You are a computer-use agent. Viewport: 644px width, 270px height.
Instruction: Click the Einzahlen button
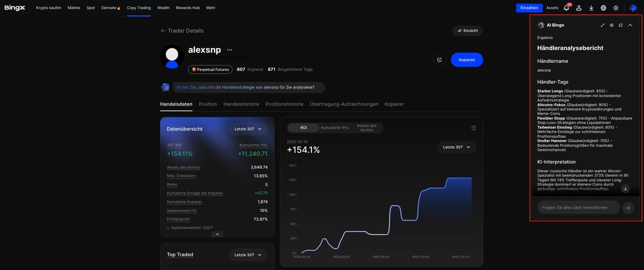[529, 8]
